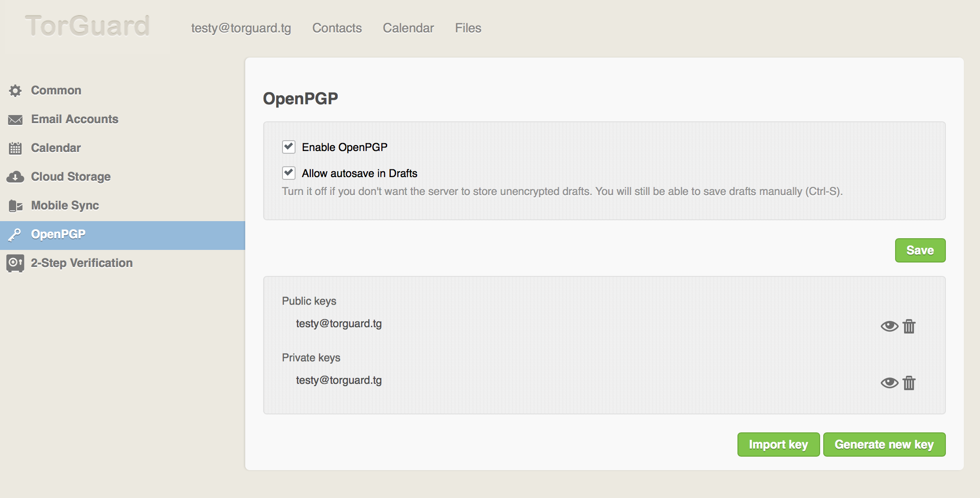The width and height of the screenshot is (980, 498).
Task: Open Files from the top navigation
Action: point(468,28)
